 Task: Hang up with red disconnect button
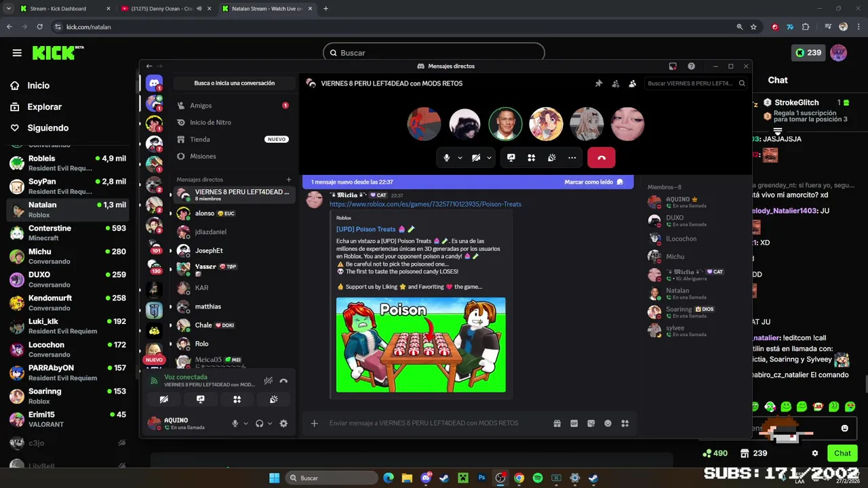pyautogui.click(x=601, y=157)
